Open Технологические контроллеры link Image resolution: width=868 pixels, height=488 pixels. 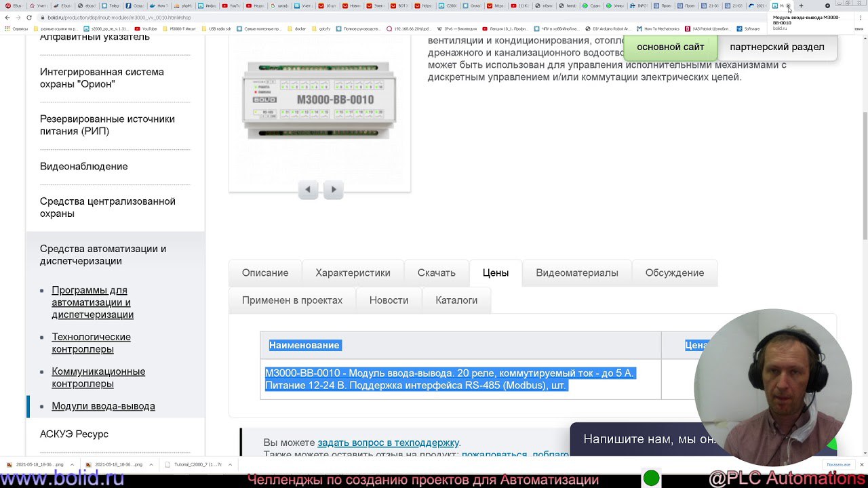click(91, 343)
